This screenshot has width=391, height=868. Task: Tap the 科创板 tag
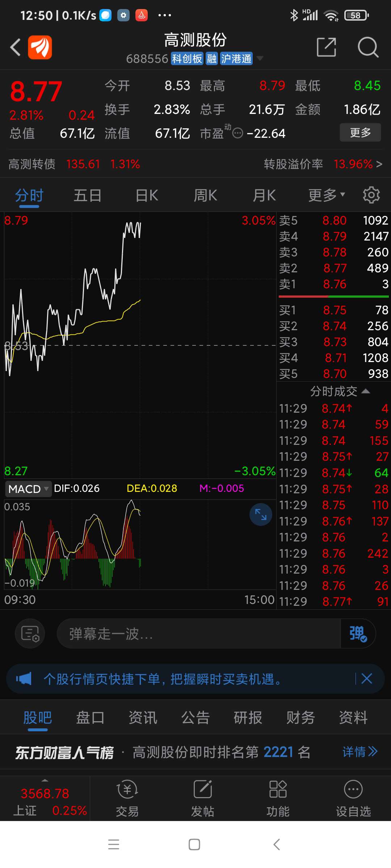(187, 59)
